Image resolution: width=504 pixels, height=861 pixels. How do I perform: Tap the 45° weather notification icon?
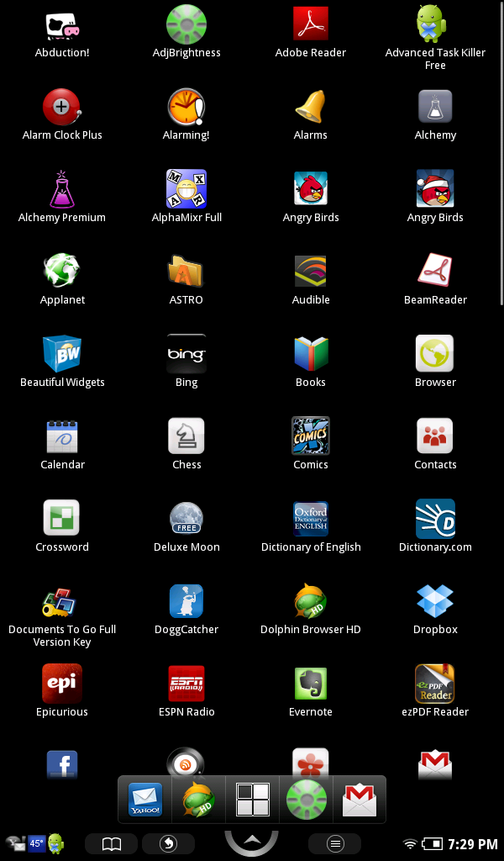[36, 843]
